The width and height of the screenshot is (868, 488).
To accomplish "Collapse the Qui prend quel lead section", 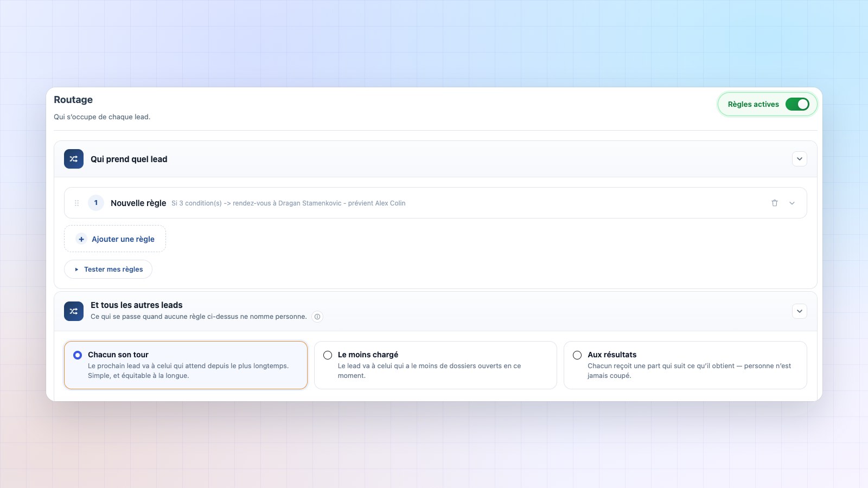I will [x=800, y=159].
